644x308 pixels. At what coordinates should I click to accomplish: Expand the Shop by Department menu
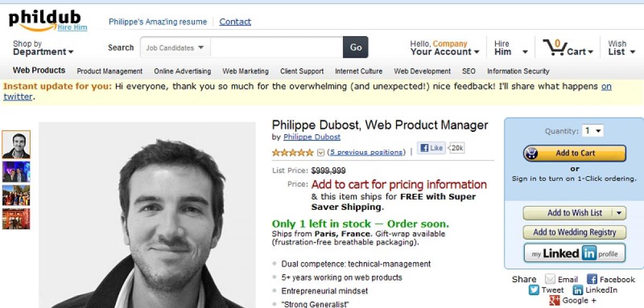43,48
